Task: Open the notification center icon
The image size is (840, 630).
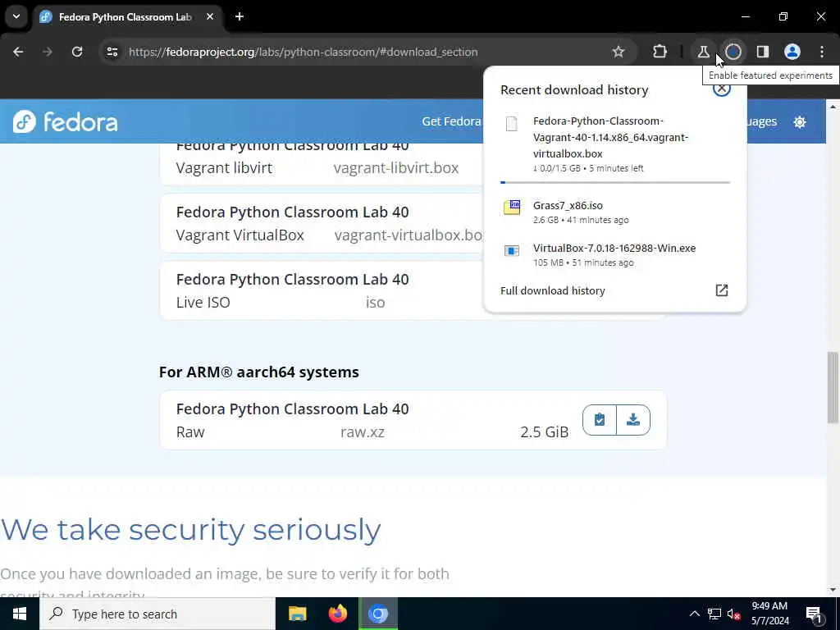Action: pos(814,614)
